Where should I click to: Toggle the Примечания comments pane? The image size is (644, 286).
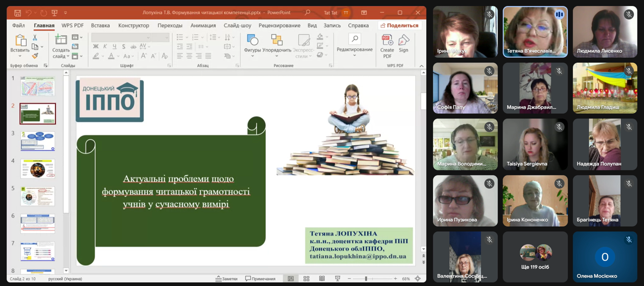pos(260,278)
